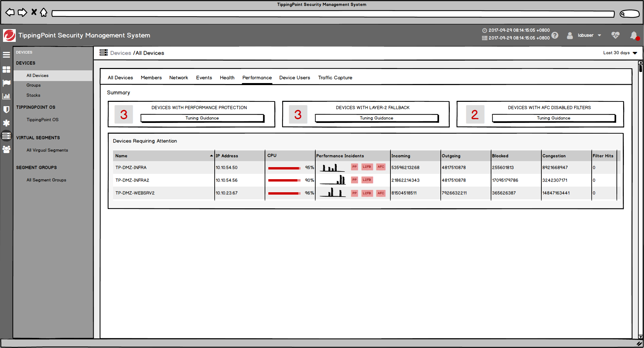
Task: Open the asterisk icon in sidebar
Action: [x=6, y=123]
